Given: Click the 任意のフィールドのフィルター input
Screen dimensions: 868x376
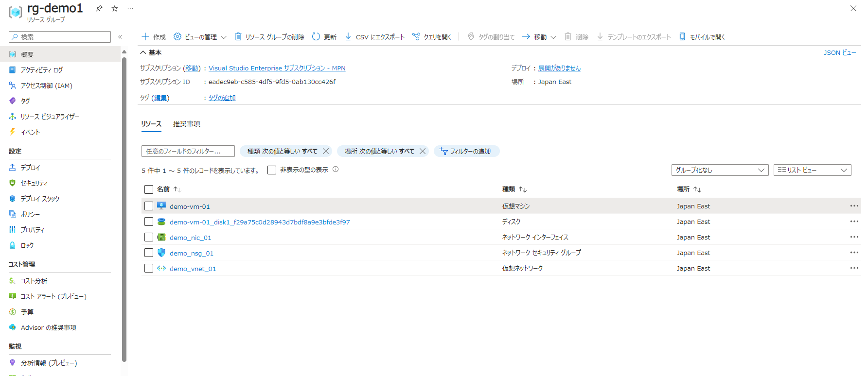Looking at the screenshot, I should click(x=188, y=151).
